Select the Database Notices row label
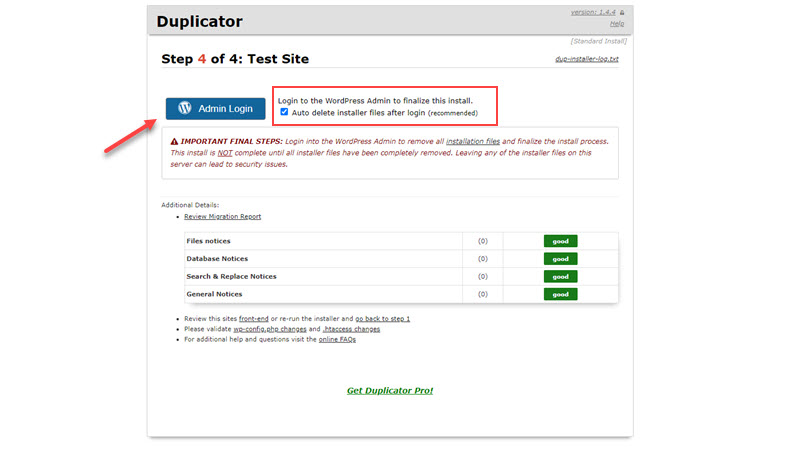Screen dimensions: 801x450 pos(217,259)
